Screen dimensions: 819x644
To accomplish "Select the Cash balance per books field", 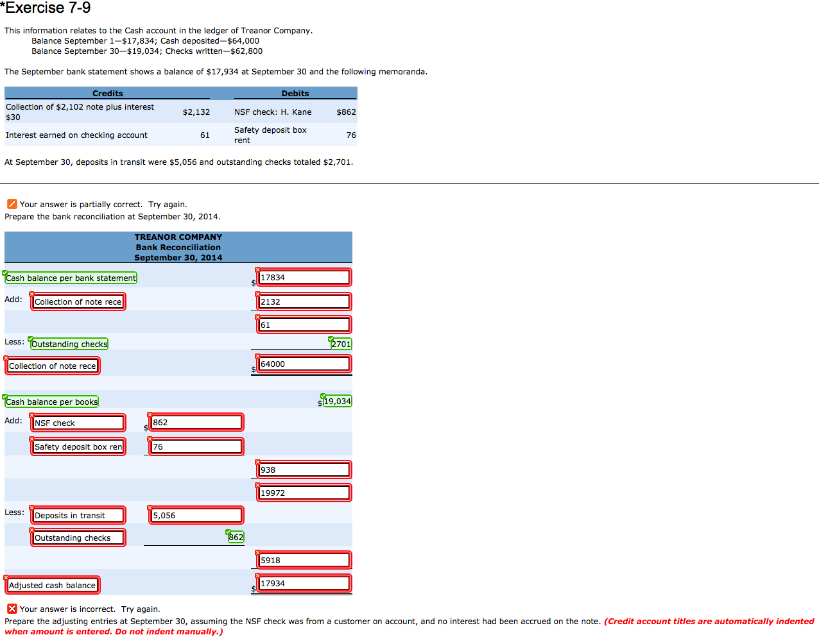I will tap(51, 402).
